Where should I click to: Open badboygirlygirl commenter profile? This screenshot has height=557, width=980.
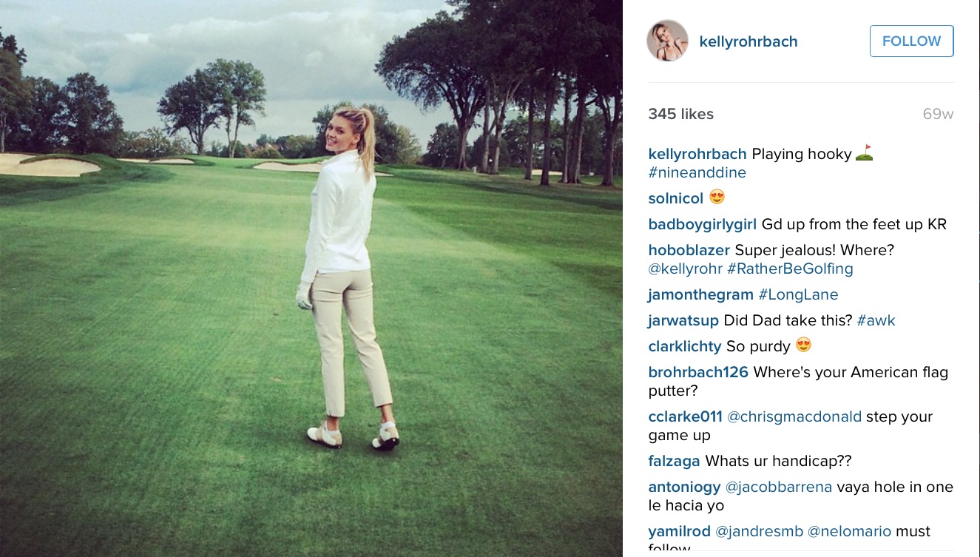coord(703,225)
